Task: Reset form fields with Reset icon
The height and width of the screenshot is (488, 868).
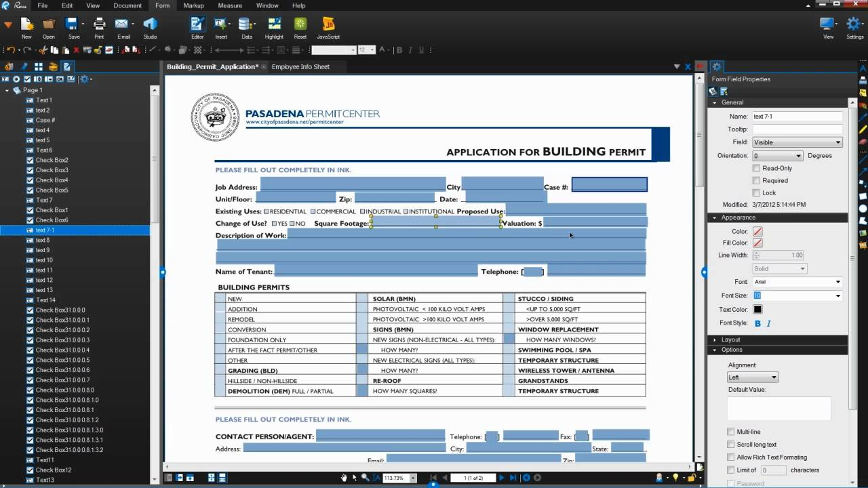Action: click(x=300, y=27)
